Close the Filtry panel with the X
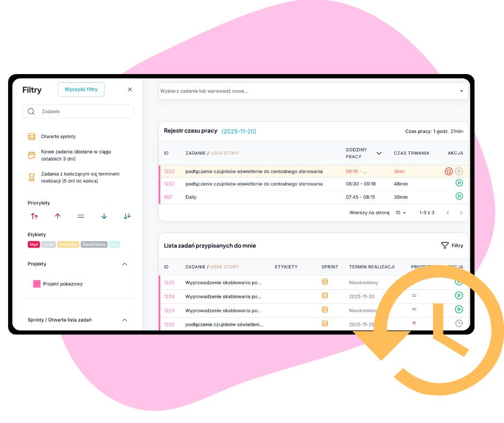This screenshot has width=504, height=423. [x=130, y=90]
